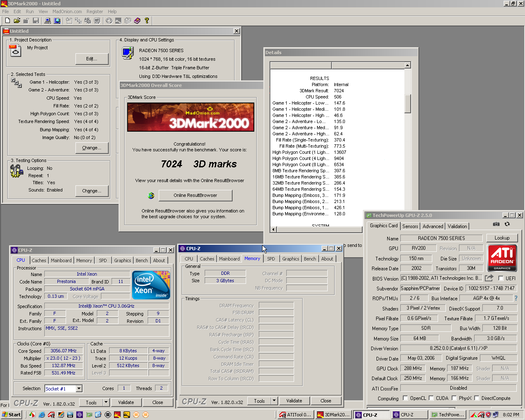
Task: Open the Run menu in 3DMark2000
Action: [x=30, y=11]
